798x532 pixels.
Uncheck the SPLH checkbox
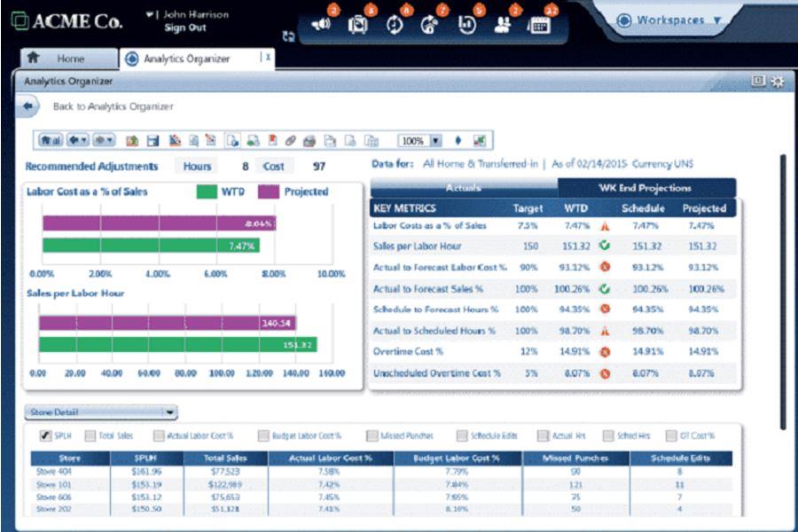click(46, 436)
